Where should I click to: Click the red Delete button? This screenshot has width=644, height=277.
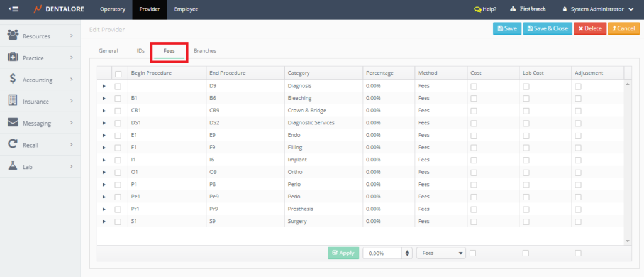[x=589, y=28]
